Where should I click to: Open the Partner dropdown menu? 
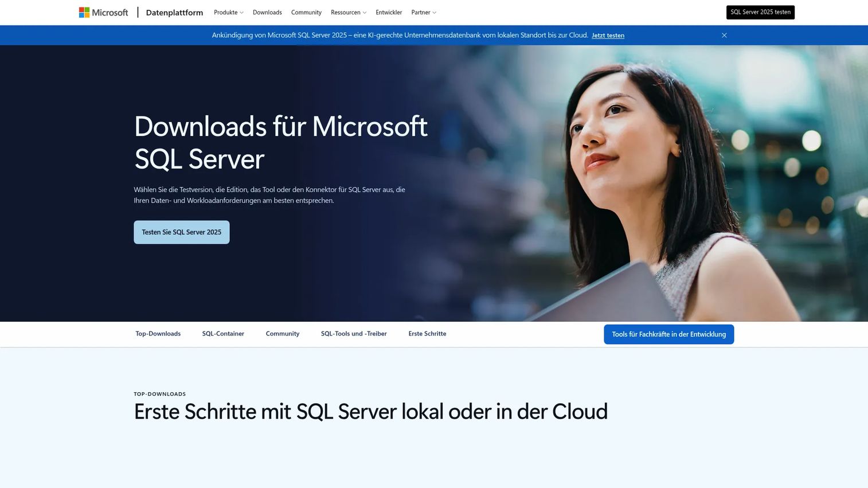click(424, 13)
